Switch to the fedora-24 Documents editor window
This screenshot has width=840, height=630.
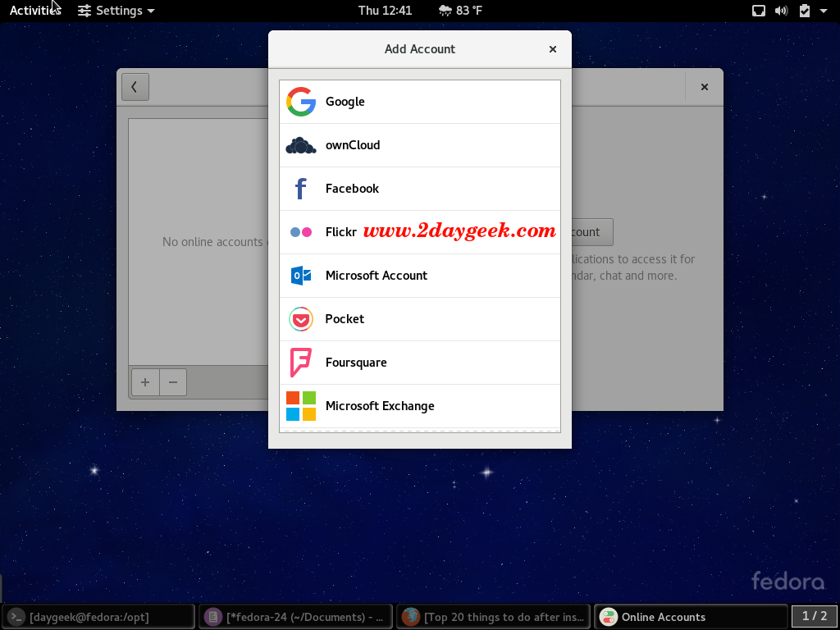[295, 617]
